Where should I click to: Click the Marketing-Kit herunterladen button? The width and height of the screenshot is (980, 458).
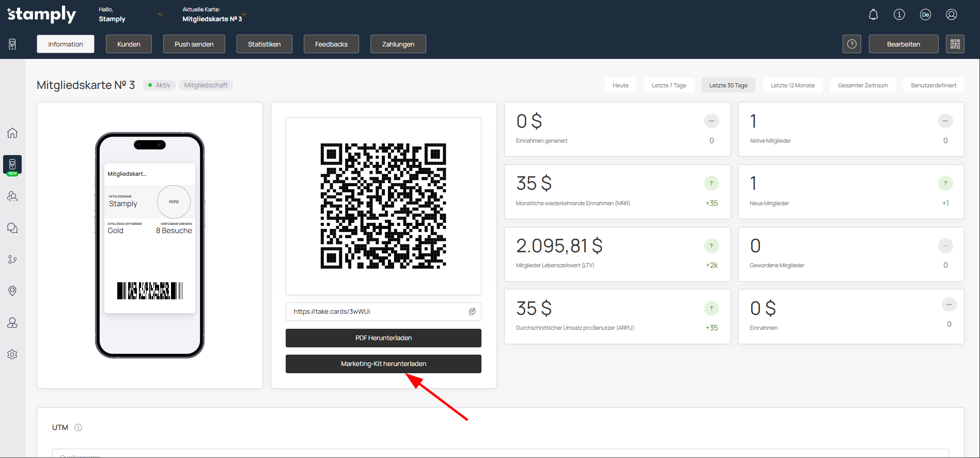point(383,364)
